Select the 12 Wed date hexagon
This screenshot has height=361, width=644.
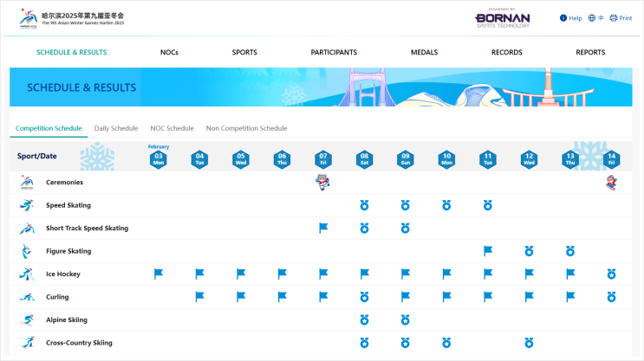pos(529,159)
